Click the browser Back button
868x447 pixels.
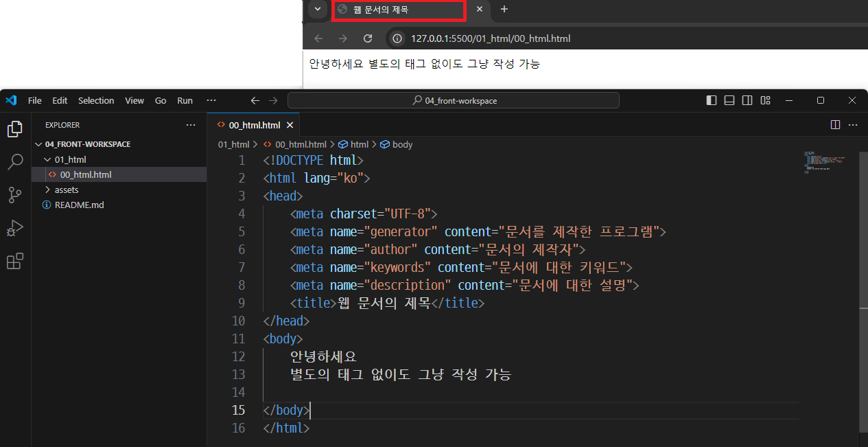pyautogui.click(x=318, y=38)
